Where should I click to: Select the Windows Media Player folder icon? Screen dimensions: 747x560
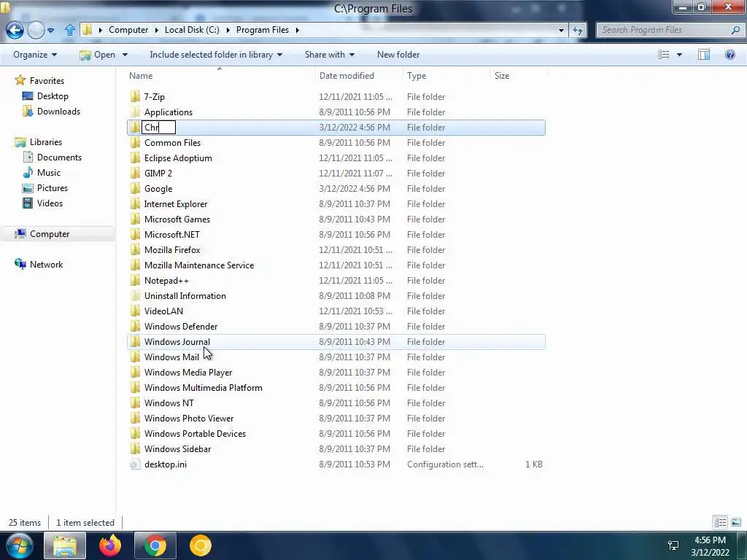point(135,373)
